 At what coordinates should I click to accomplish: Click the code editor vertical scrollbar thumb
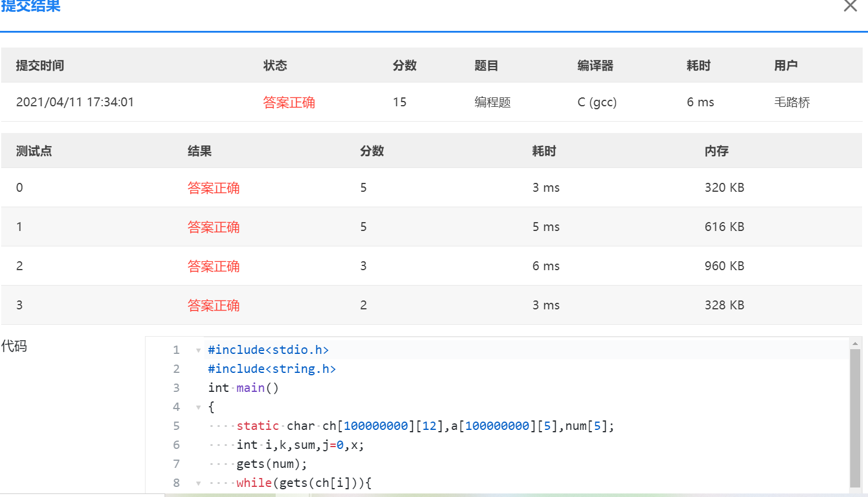click(x=855, y=416)
